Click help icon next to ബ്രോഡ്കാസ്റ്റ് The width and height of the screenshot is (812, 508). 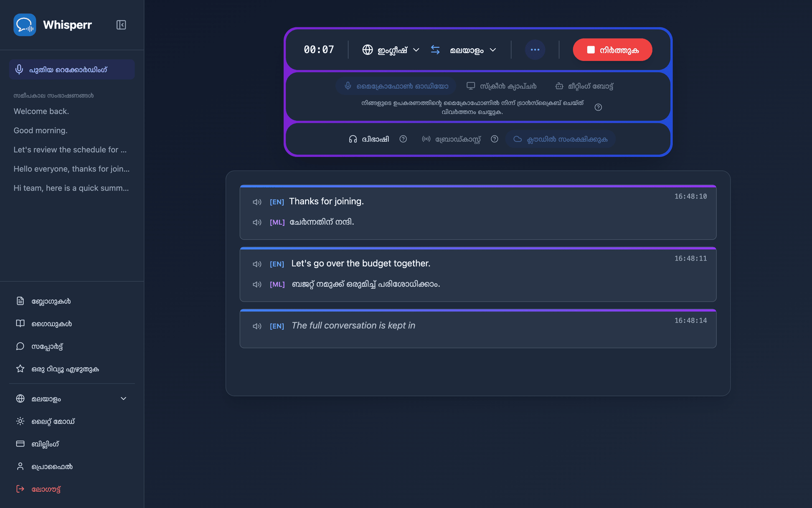point(494,139)
